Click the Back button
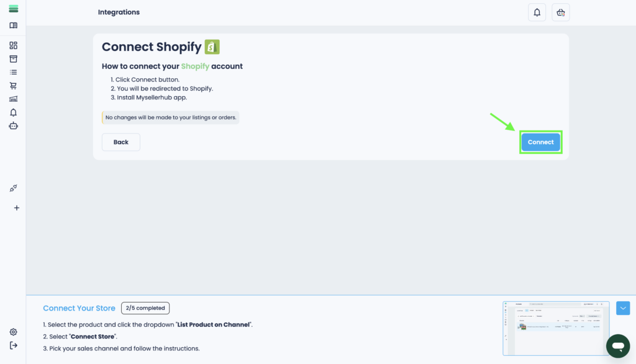 click(x=121, y=142)
